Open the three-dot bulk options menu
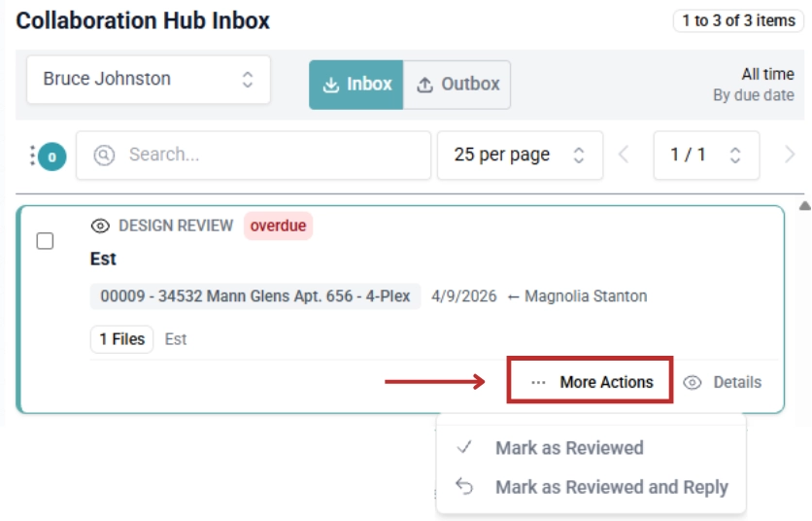Screen dimensions: 812x521 (32, 156)
